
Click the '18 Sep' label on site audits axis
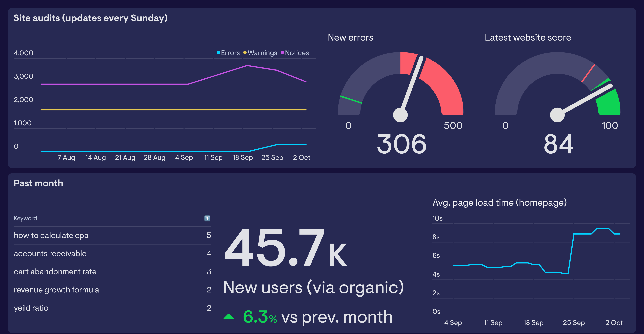coord(243,158)
